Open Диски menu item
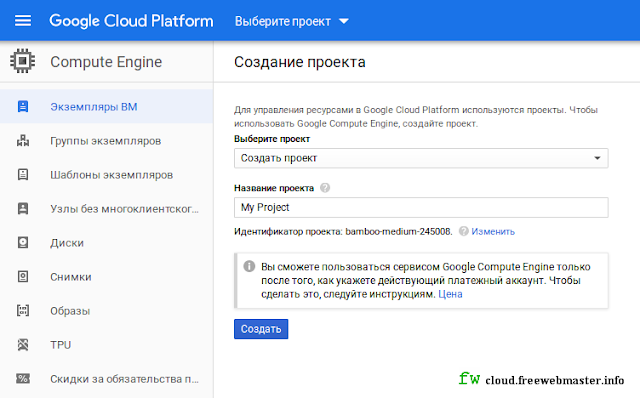This screenshot has width=640, height=398. (107, 243)
